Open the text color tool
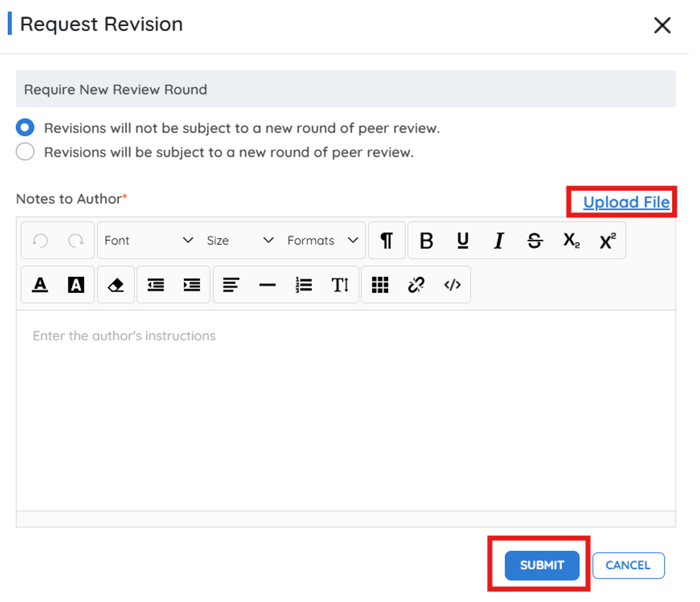The image size is (700, 602). pyautogui.click(x=40, y=285)
